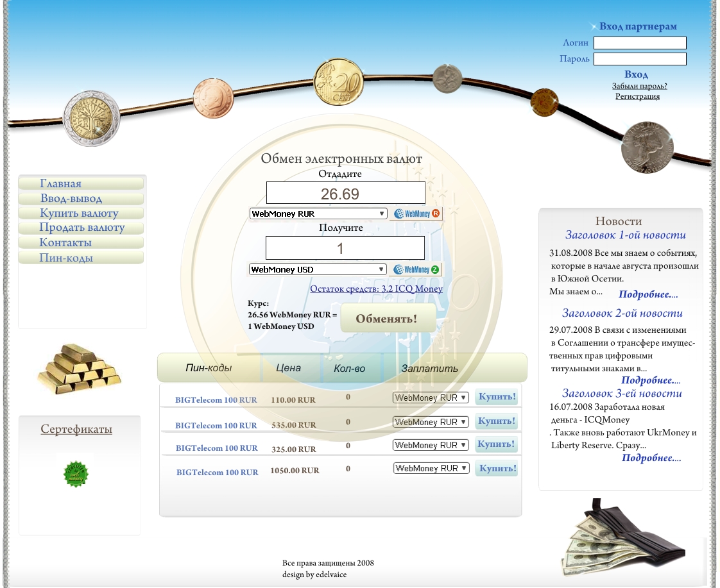Open Заголовок 1-ой новости headline
Screen dimensions: 720x588
(x=626, y=235)
